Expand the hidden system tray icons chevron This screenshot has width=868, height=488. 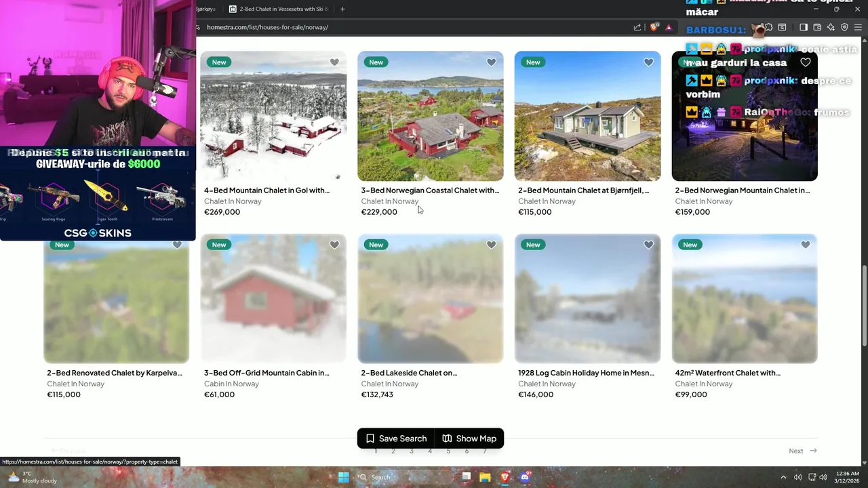[783, 477]
